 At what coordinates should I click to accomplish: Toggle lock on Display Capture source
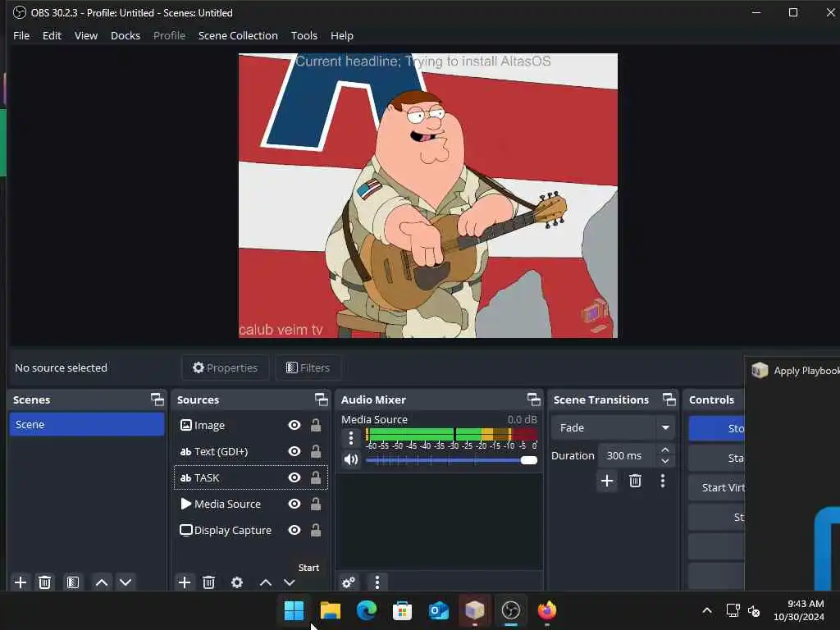(316, 531)
